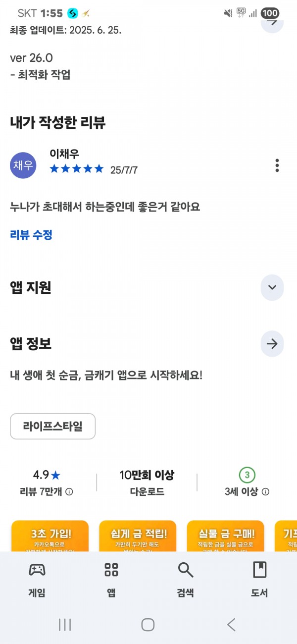Screen dimensions: 297x644
Task: Open recent apps from the navigation bar
Action: tap(65, 625)
